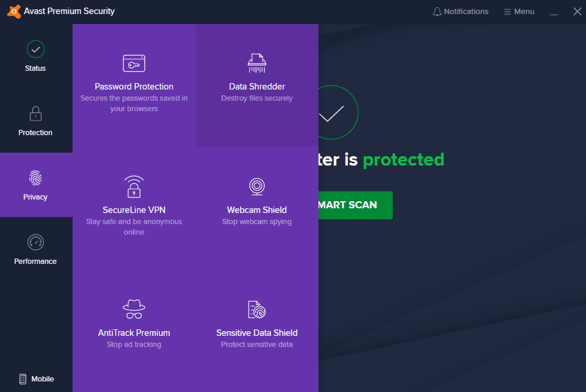Click the Notifications bell icon

(x=437, y=12)
